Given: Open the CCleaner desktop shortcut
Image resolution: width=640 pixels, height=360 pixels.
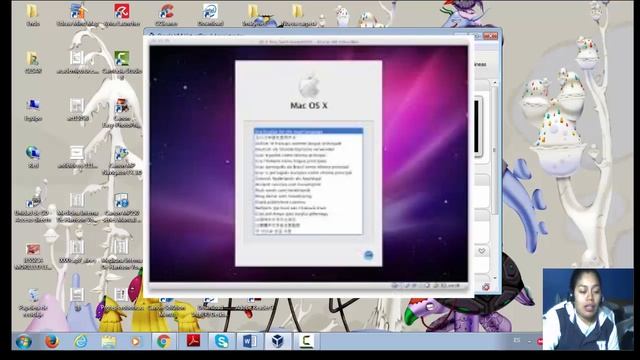Looking at the screenshot, I should pos(167,15).
